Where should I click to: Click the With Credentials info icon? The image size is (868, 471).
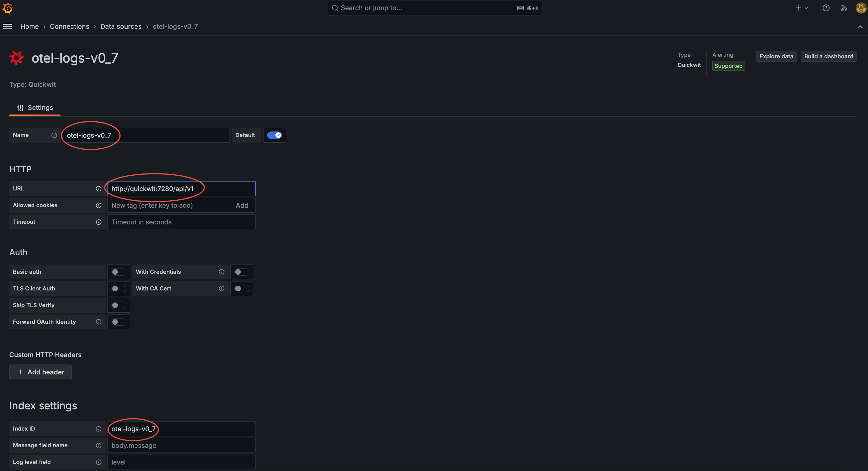pyautogui.click(x=221, y=272)
